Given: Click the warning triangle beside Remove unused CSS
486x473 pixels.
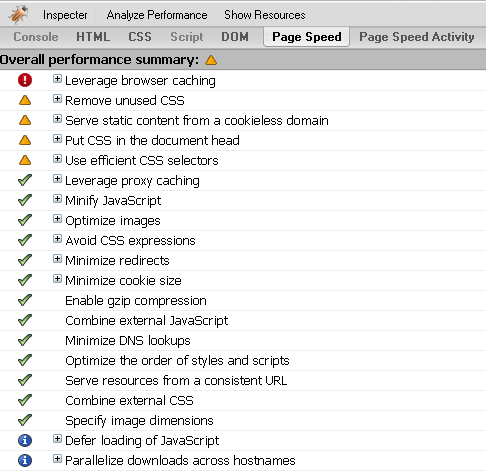Looking at the screenshot, I should (x=25, y=100).
